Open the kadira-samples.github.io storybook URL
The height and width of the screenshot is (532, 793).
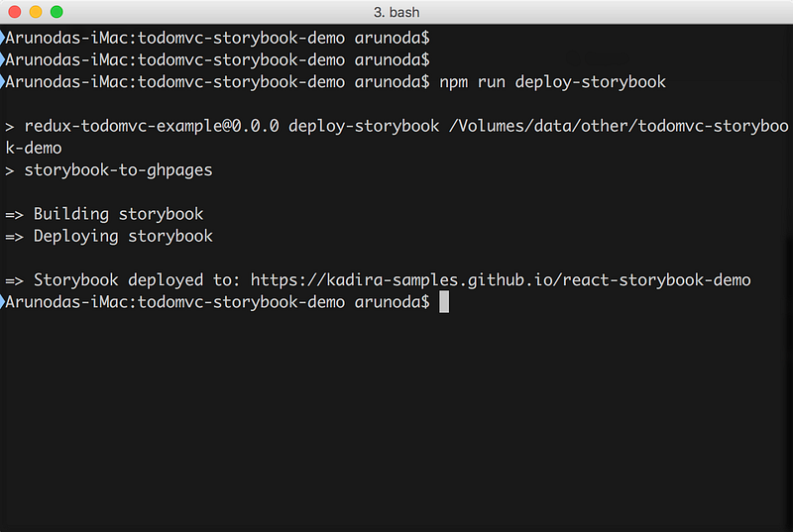(501, 280)
